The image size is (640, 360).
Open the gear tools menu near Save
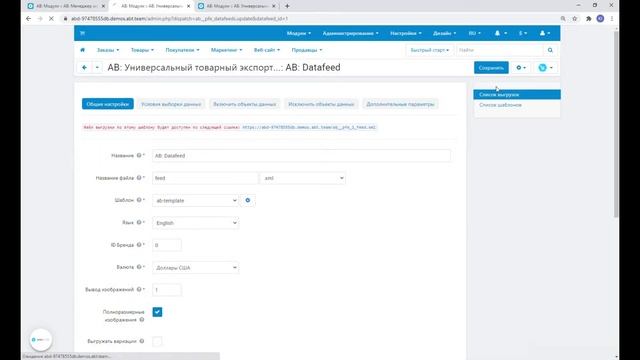(x=521, y=68)
